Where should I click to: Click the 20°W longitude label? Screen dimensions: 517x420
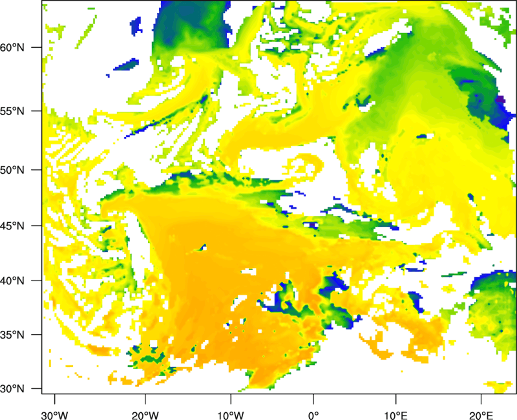[145, 415]
